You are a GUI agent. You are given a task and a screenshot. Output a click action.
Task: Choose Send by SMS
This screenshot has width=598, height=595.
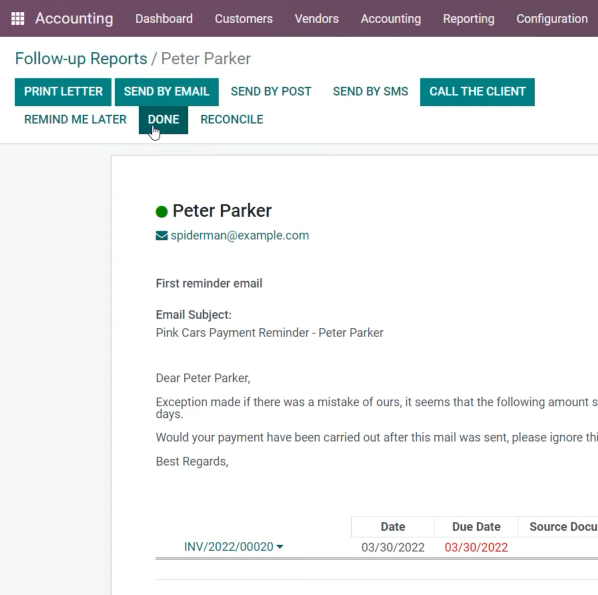pyautogui.click(x=370, y=92)
